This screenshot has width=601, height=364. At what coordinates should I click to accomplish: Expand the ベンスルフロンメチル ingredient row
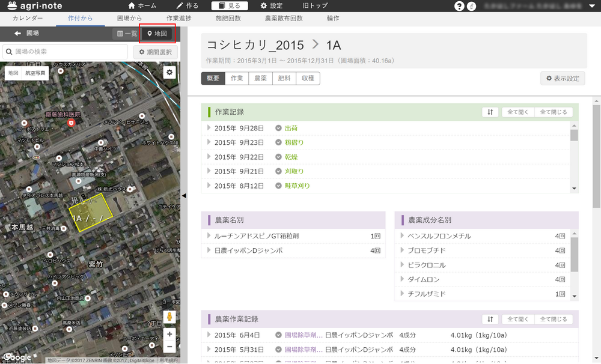click(x=403, y=236)
